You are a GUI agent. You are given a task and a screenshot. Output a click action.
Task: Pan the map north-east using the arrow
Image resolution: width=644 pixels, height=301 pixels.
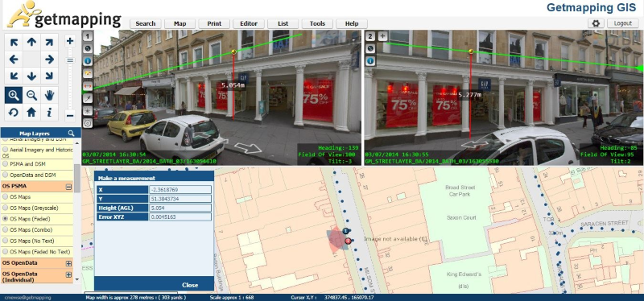click(x=49, y=43)
